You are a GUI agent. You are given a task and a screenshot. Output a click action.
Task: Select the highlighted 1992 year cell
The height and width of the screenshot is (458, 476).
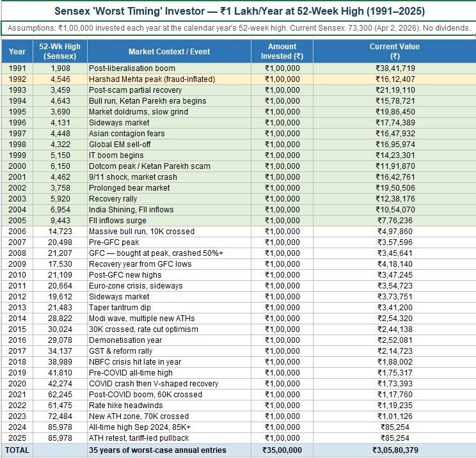pos(17,79)
